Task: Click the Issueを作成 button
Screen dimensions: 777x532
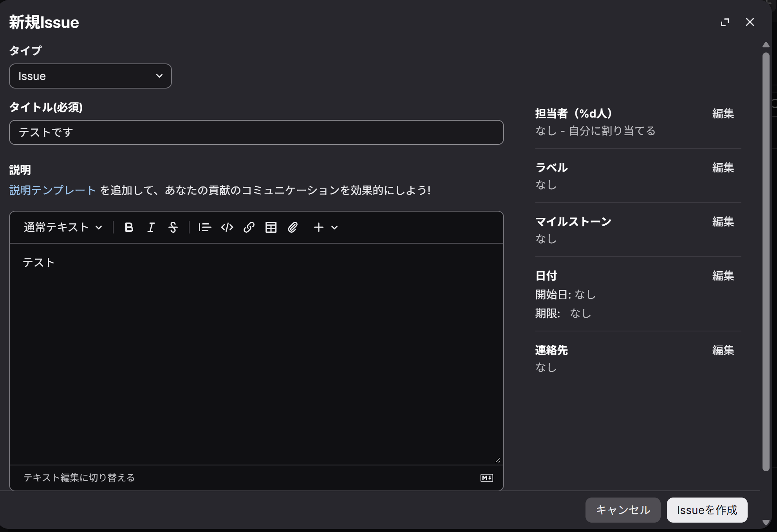Action: click(707, 510)
